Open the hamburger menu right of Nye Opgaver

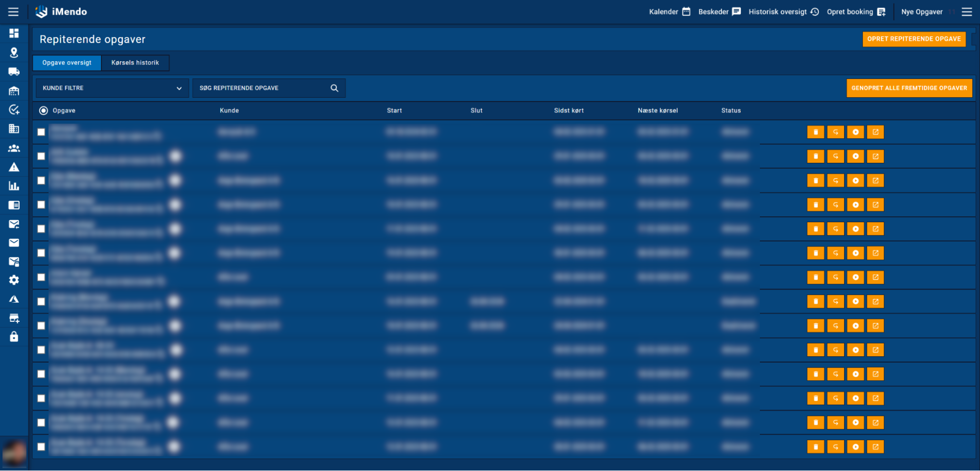click(966, 12)
